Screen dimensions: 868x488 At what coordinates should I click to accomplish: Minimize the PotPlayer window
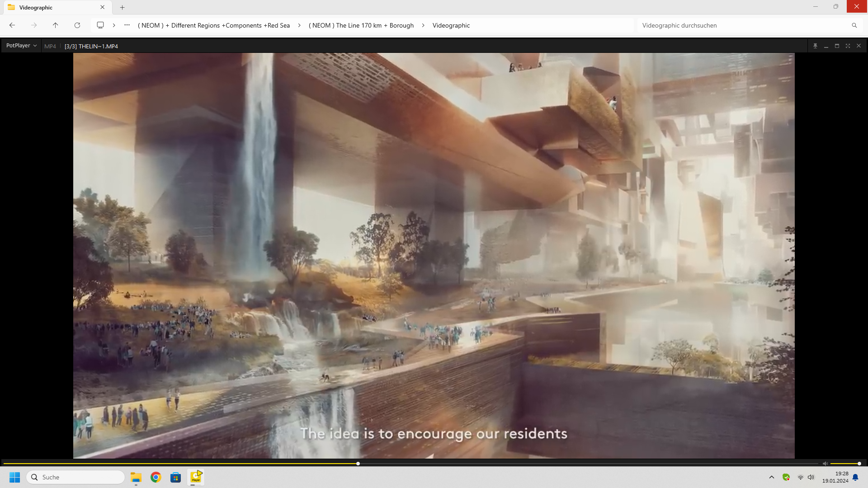click(x=826, y=46)
